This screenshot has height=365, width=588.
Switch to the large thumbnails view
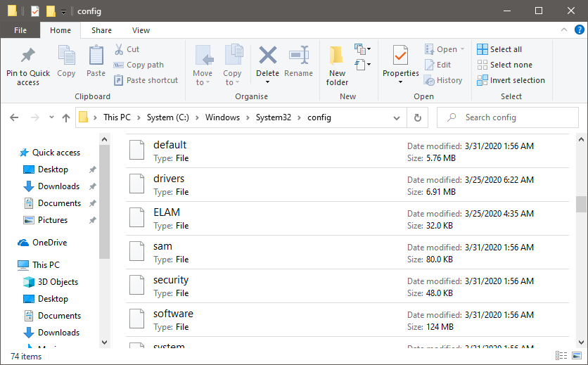[x=577, y=355]
